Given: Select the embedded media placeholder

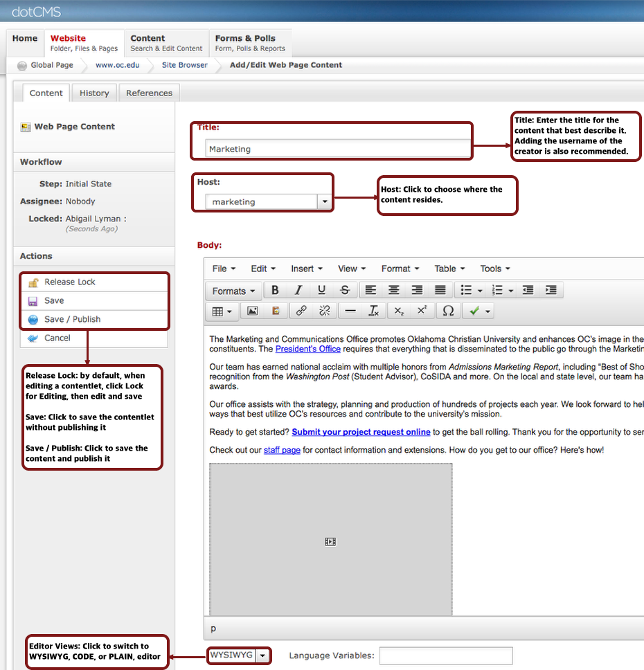Looking at the screenshot, I should click(330, 540).
